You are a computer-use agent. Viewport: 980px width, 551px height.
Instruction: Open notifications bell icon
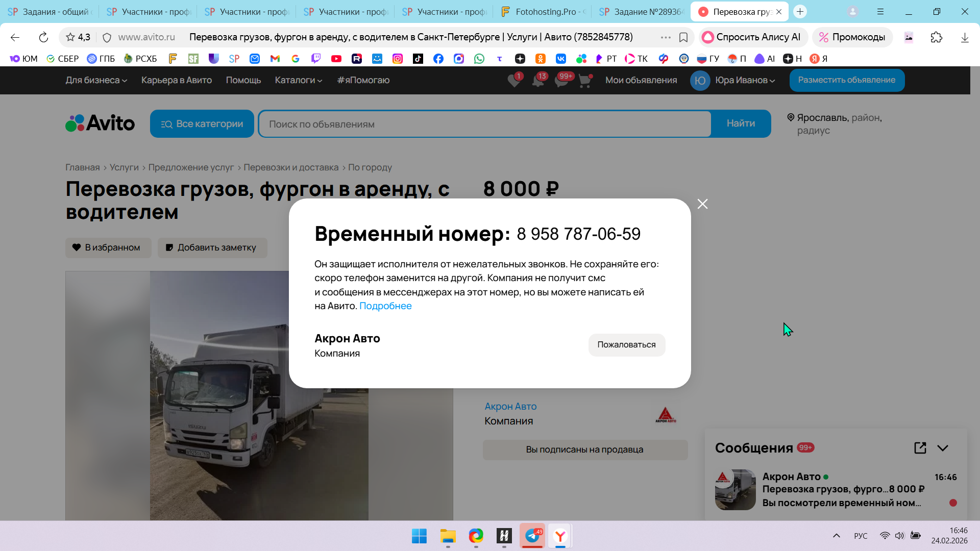click(538, 81)
